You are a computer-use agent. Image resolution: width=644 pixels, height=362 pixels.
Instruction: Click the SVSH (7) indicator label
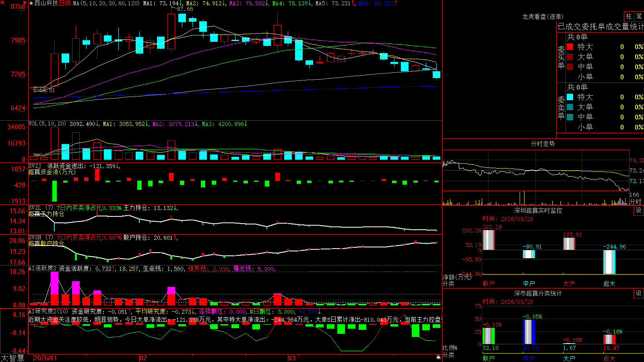tap(41, 238)
